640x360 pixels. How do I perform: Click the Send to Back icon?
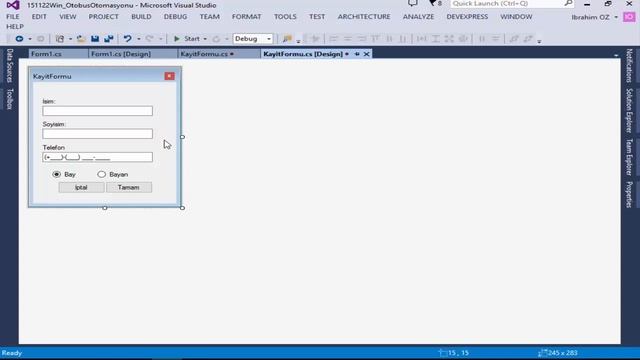(528, 39)
